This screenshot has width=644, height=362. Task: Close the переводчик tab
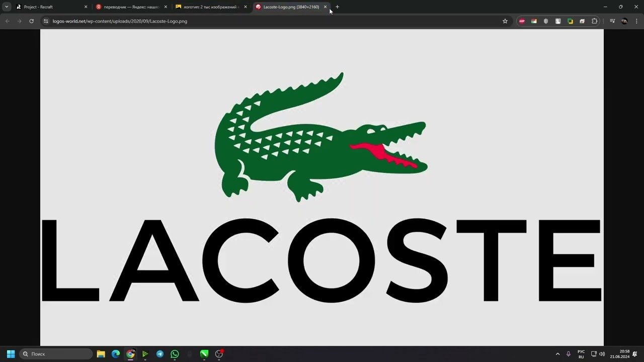tap(166, 7)
